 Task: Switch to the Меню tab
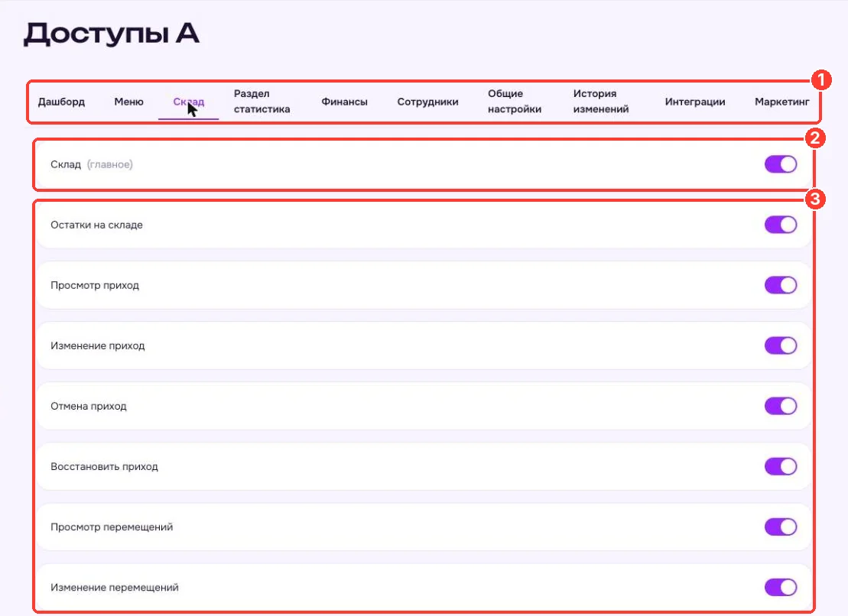(128, 102)
